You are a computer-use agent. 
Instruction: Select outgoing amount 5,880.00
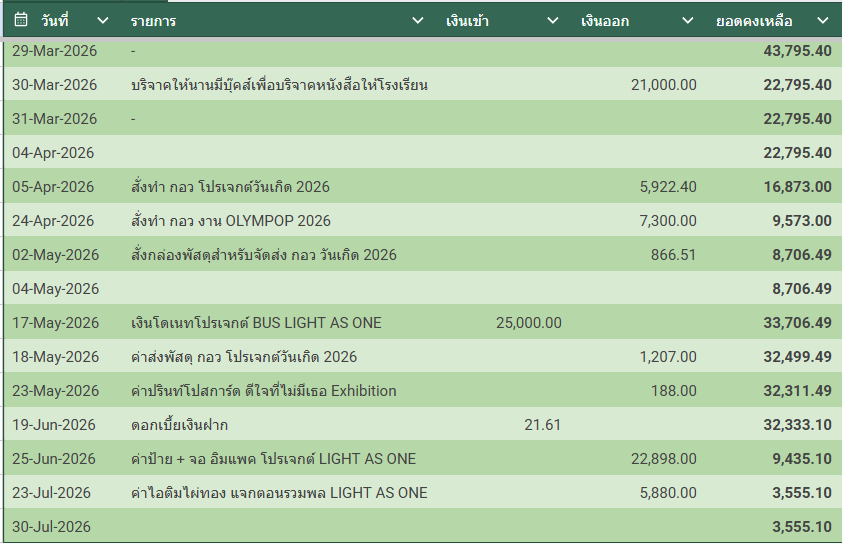(668, 493)
